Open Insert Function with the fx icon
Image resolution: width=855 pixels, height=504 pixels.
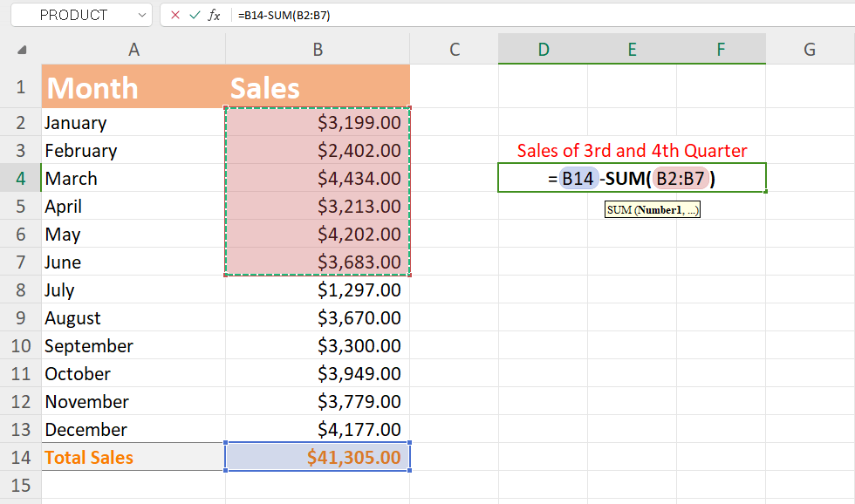[x=215, y=15]
